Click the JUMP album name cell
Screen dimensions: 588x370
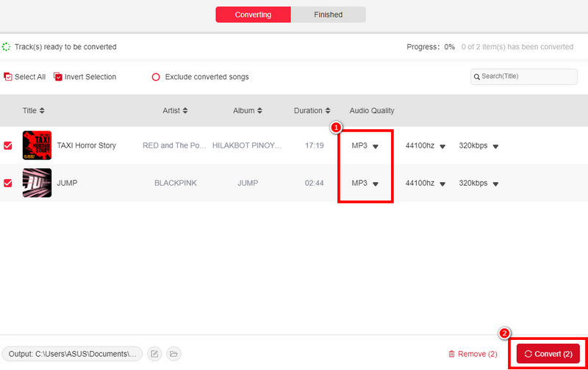pos(248,183)
